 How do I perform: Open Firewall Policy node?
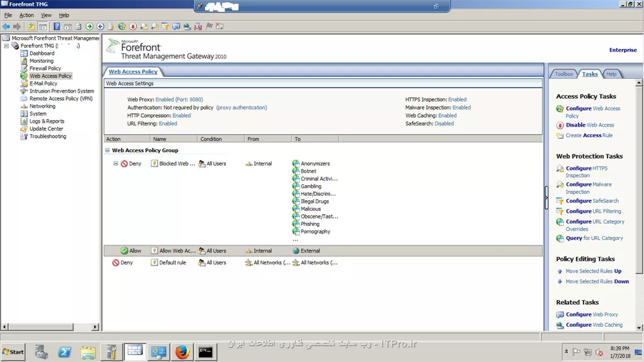(x=45, y=68)
